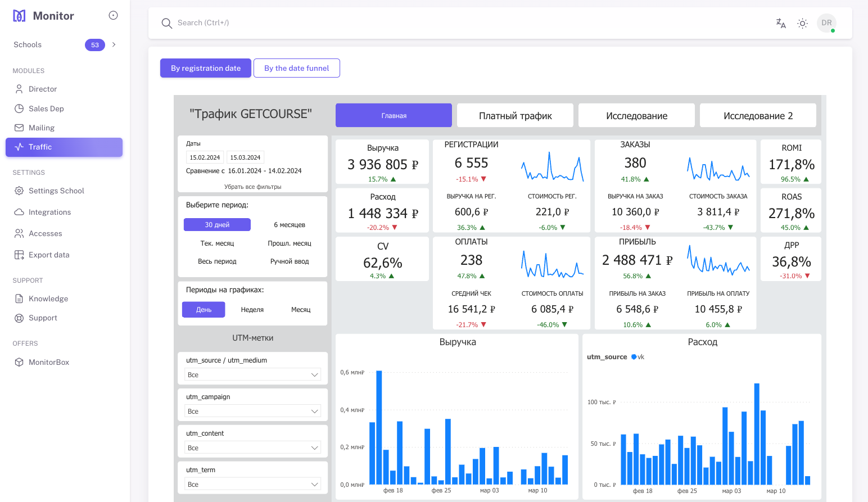The height and width of the screenshot is (502, 868).
Task: Toggle the theme with the sun icon
Action: click(x=802, y=23)
